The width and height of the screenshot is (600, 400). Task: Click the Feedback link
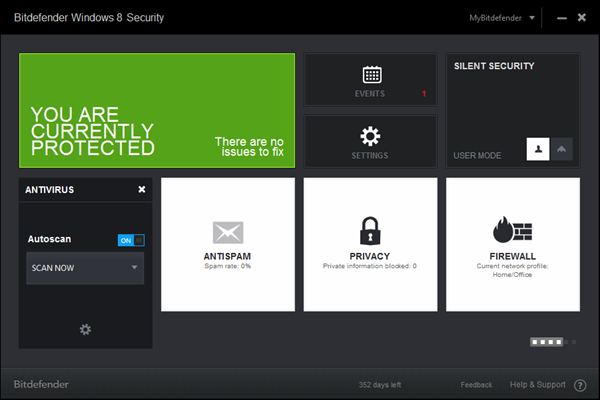click(x=476, y=385)
